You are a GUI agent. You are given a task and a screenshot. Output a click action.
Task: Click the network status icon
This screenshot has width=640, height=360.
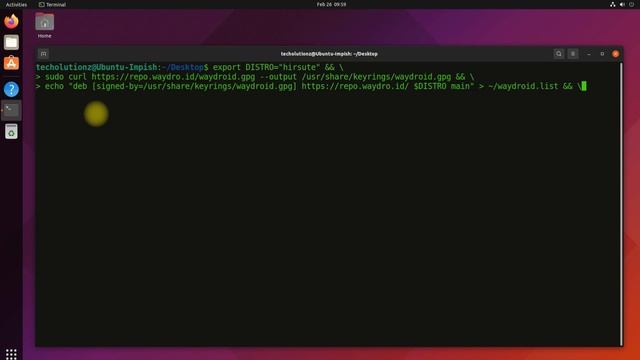tap(613, 4)
